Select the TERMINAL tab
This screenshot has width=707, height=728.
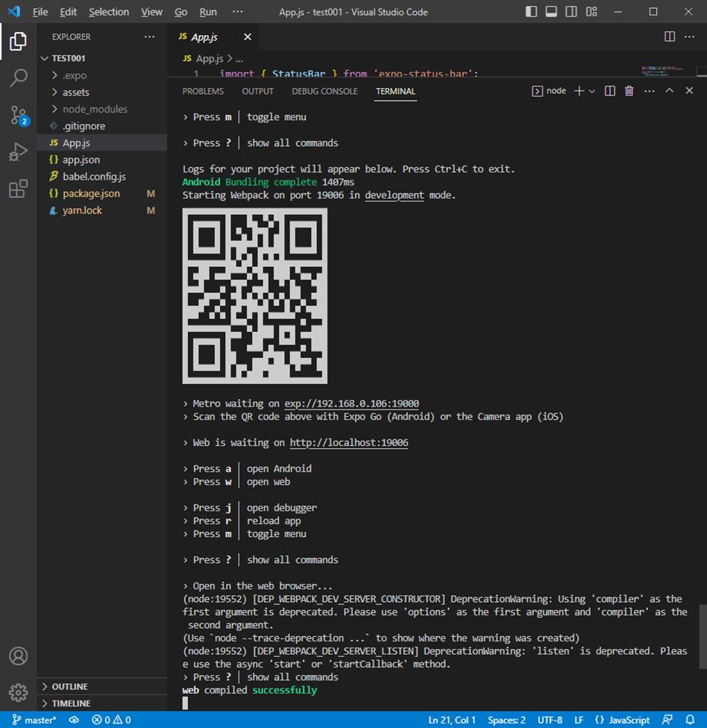395,91
